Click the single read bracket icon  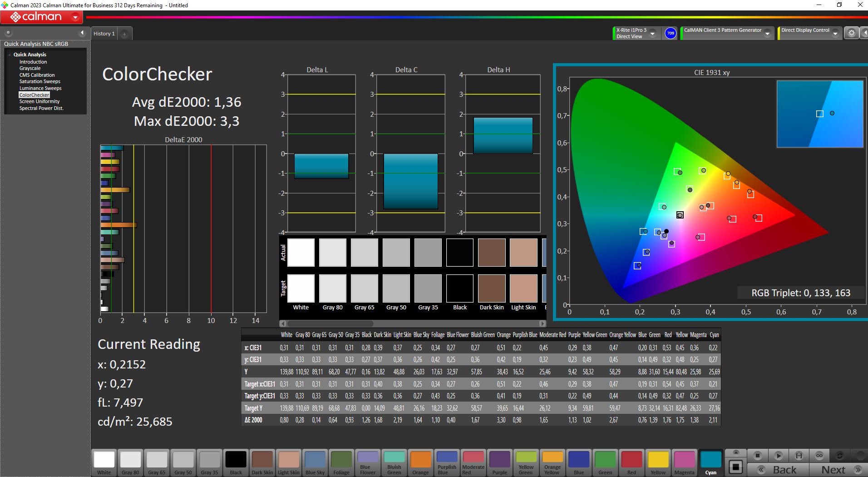799,456
